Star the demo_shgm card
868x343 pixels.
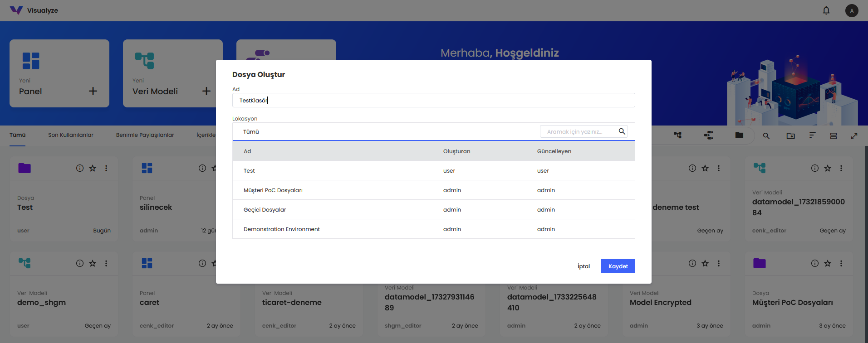pyautogui.click(x=93, y=263)
